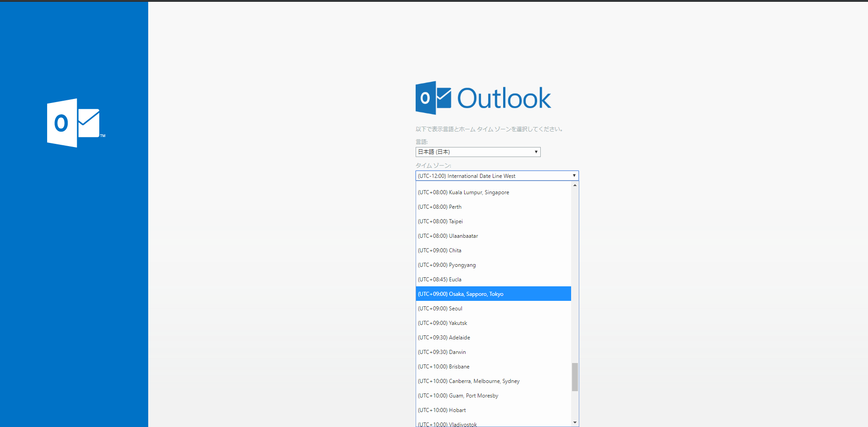Pick (UTC+09:00) Yakutsk from the list

(493, 323)
